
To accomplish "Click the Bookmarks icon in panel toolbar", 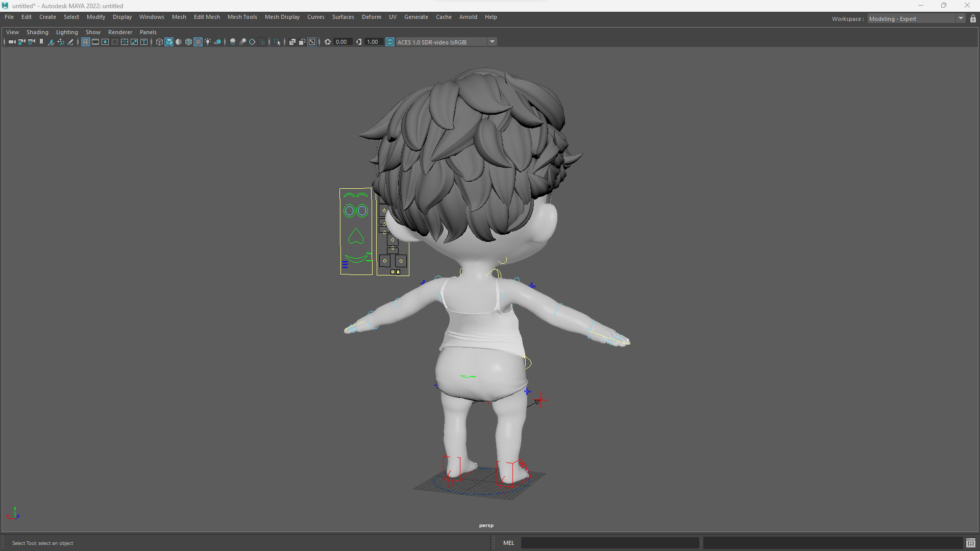I will click(41, 42).
